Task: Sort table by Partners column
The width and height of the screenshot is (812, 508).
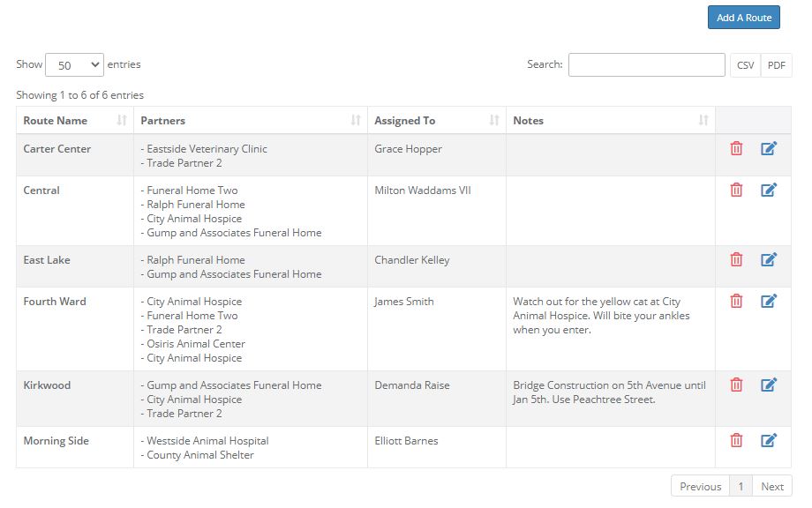Action: click(250, 120)
